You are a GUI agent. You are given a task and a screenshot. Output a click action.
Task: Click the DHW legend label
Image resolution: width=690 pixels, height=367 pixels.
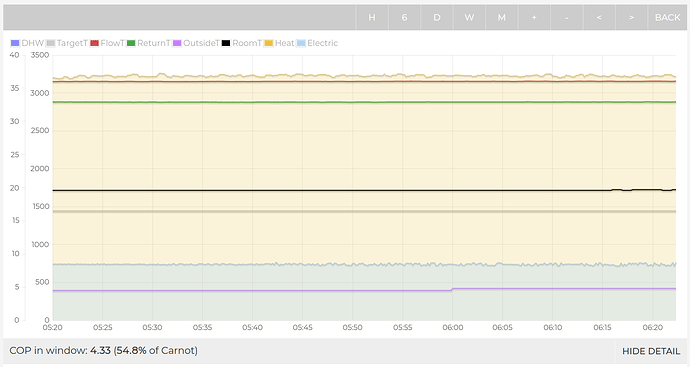[33, 43]
